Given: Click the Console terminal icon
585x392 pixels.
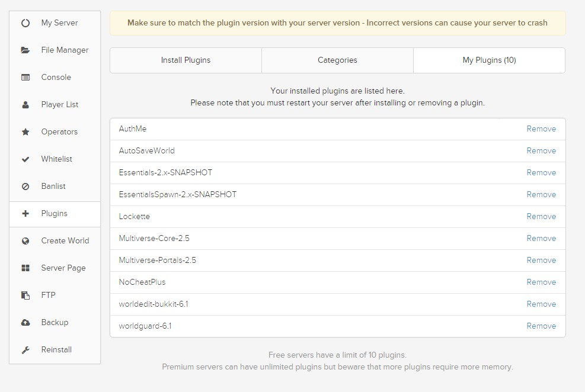Looking at the screenshot, I should [25, 78].
